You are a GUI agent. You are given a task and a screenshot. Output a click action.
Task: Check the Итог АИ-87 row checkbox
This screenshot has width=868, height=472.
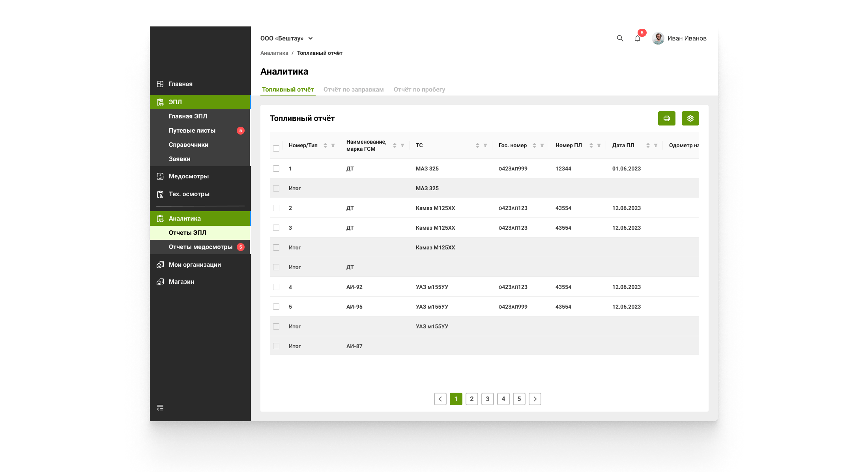click(x=276, y=346)
